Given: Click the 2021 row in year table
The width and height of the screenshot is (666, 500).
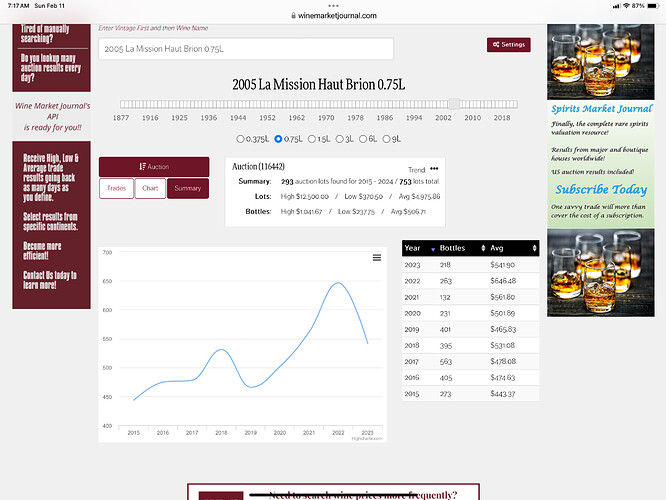Looking at the screenshot, I should point(471,297).
